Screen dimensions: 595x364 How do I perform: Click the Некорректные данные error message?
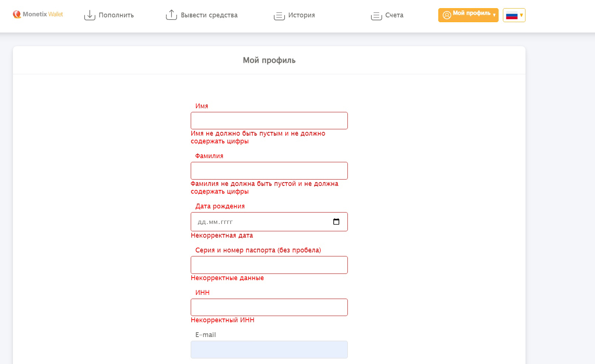(227, 278)
